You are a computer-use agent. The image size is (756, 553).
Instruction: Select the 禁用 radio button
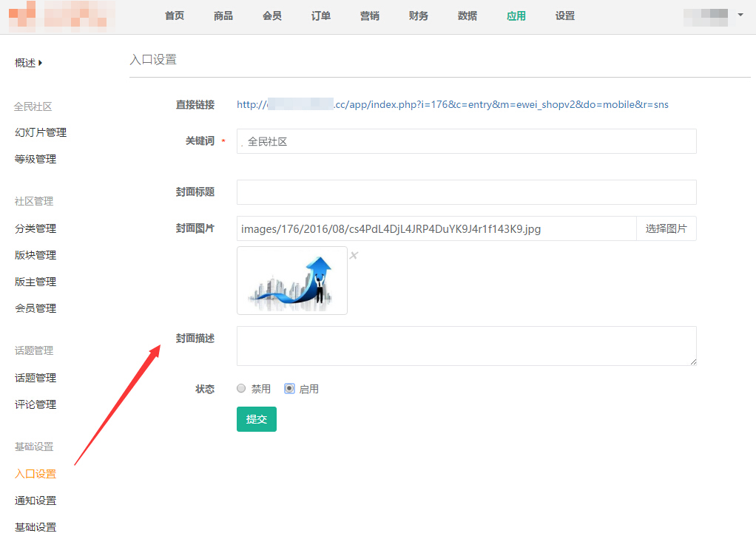click(x=241, y=389)
